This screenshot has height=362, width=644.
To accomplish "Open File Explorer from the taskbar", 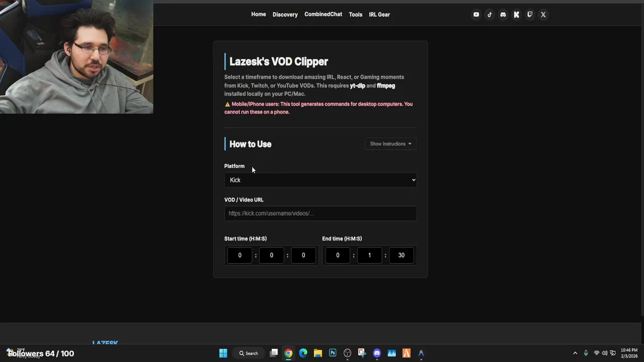I will (318, 353).
